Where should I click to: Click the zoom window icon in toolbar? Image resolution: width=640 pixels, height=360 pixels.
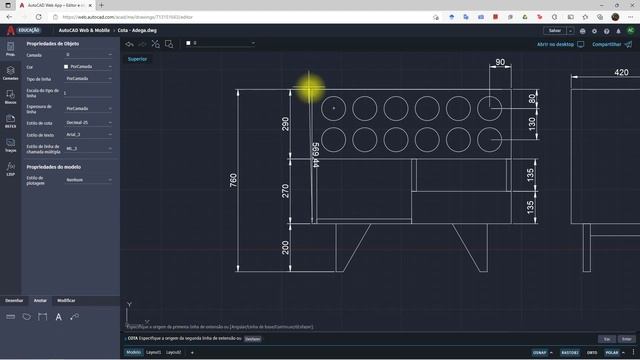coord(169,44)
